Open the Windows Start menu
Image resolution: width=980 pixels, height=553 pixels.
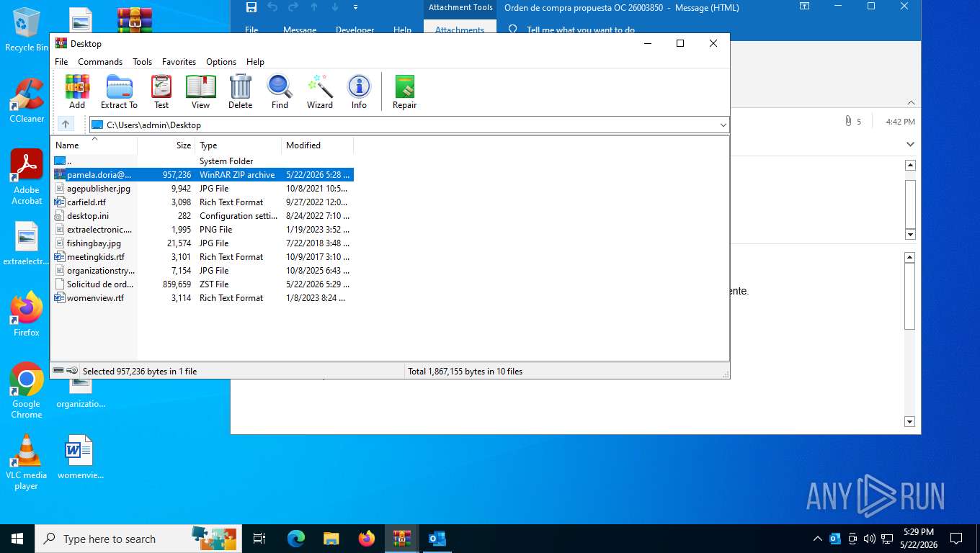click(17, 539)
